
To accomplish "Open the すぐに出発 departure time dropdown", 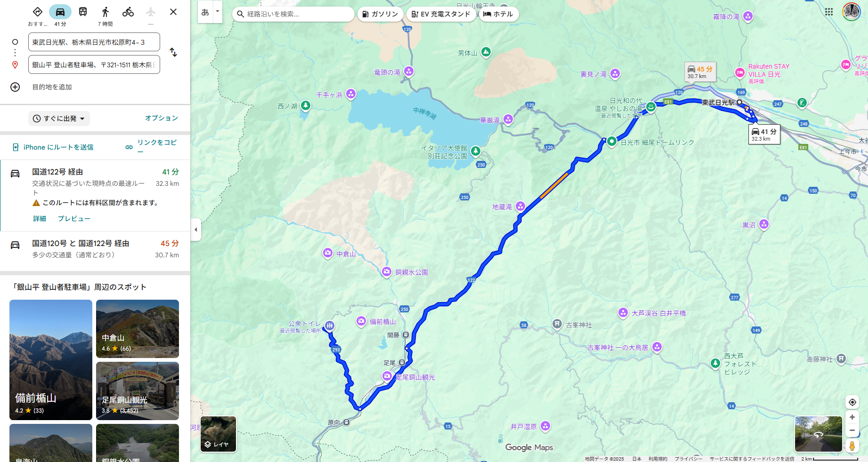I will coord(59,119).
